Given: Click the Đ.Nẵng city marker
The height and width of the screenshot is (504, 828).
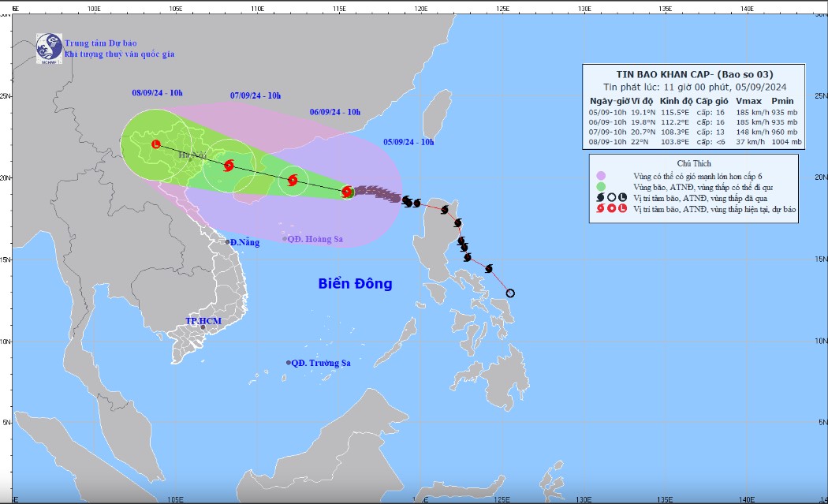Looking at the screenshot, I should [x=226, y=242].
